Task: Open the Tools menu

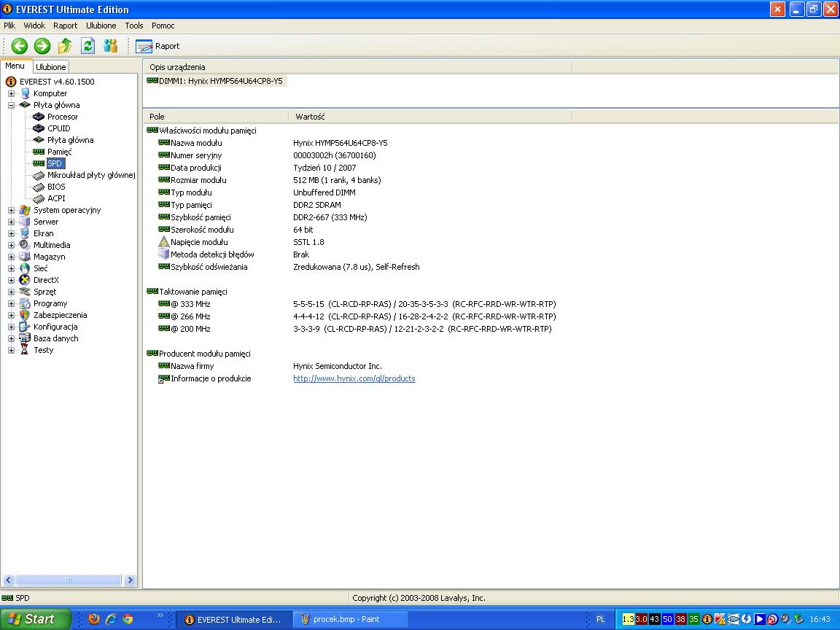Action: (x=134, y=26)
